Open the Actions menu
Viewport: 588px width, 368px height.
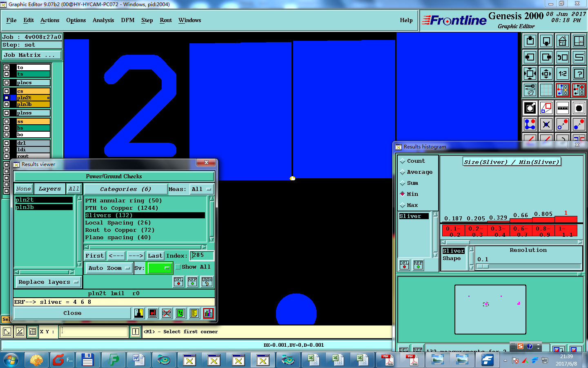click(50, 20)
